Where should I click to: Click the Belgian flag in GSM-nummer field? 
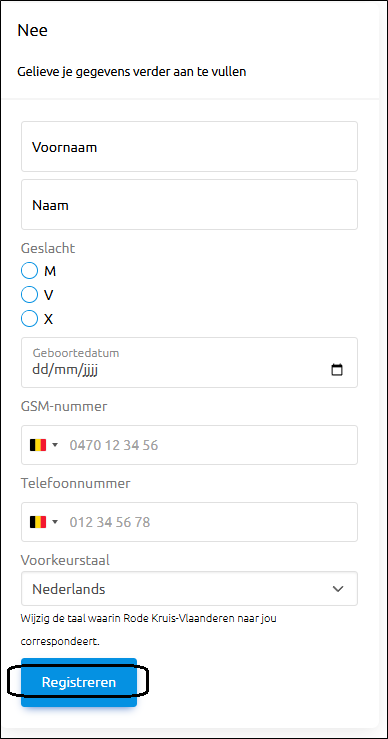tap(38, 445)
